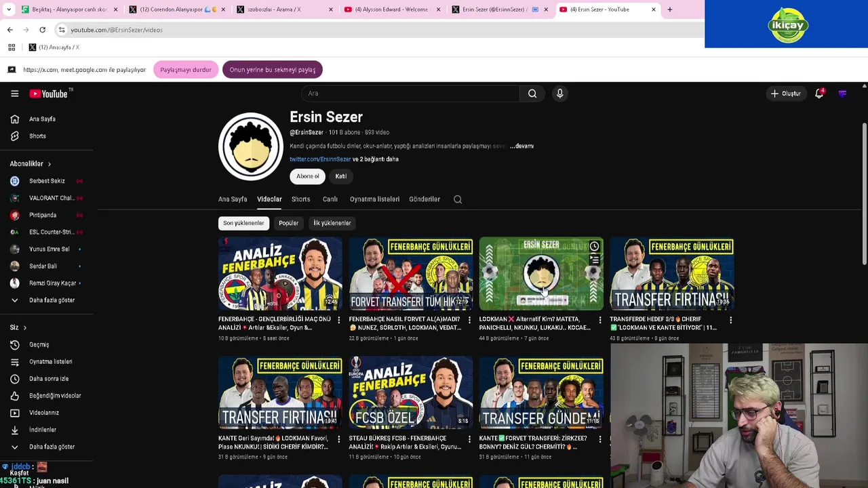Open Daha sonra izle in sidebar
The height and width of the screenshot is (488, 868).
coord(47,379)
